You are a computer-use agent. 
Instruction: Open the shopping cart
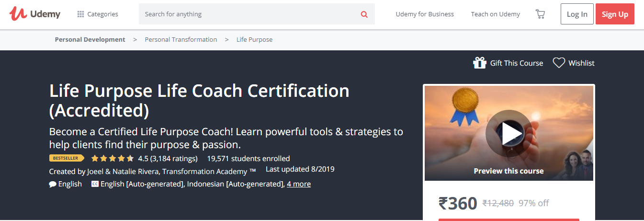tap(540, 14)
